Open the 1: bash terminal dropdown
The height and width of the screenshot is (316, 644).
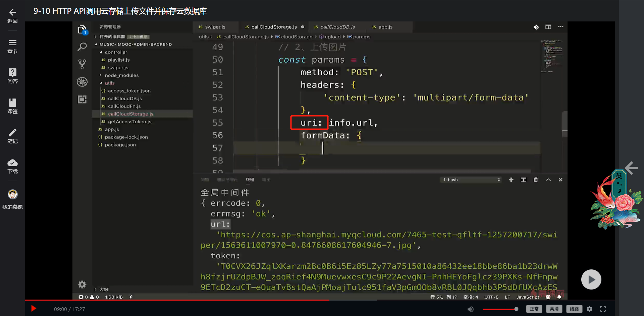[472, 180]
